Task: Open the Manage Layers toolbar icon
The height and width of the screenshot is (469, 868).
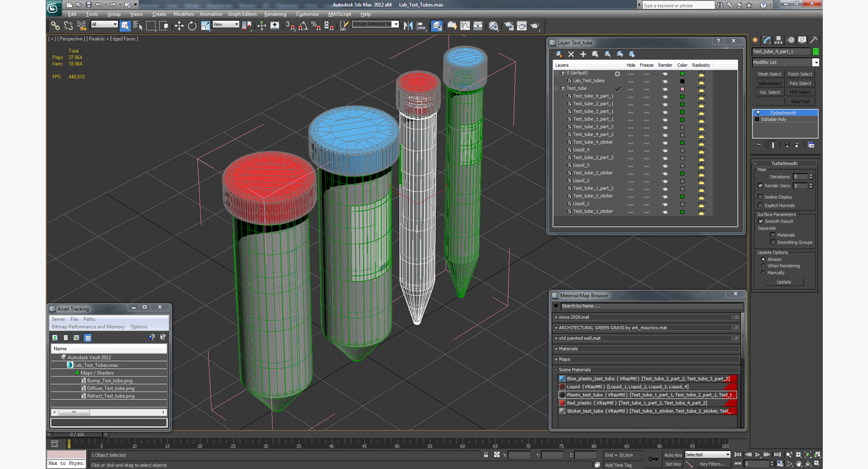Action: (437, 26)
